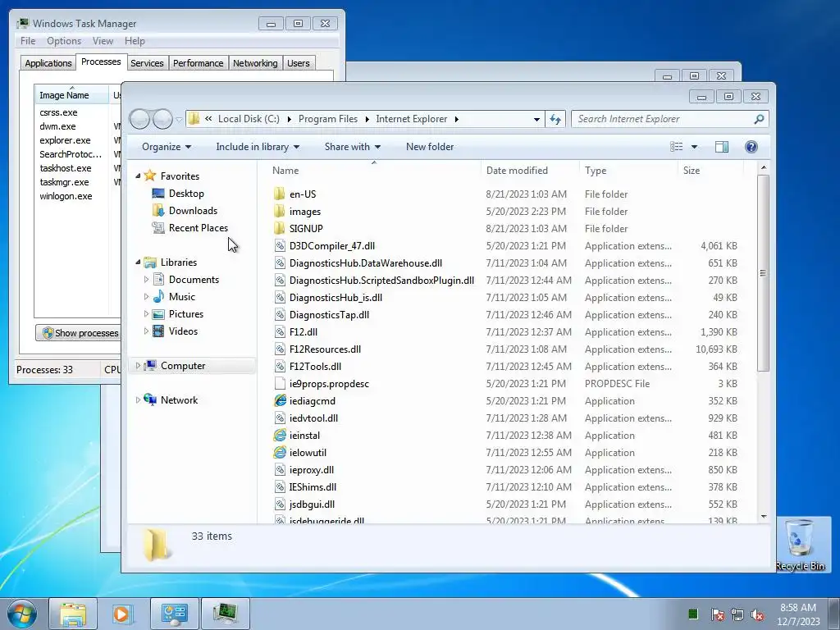Image resolution: width=840 pixels, height=630 pixels.
Task: Click the F12.dll file icon
Action: tap(280, 331)
